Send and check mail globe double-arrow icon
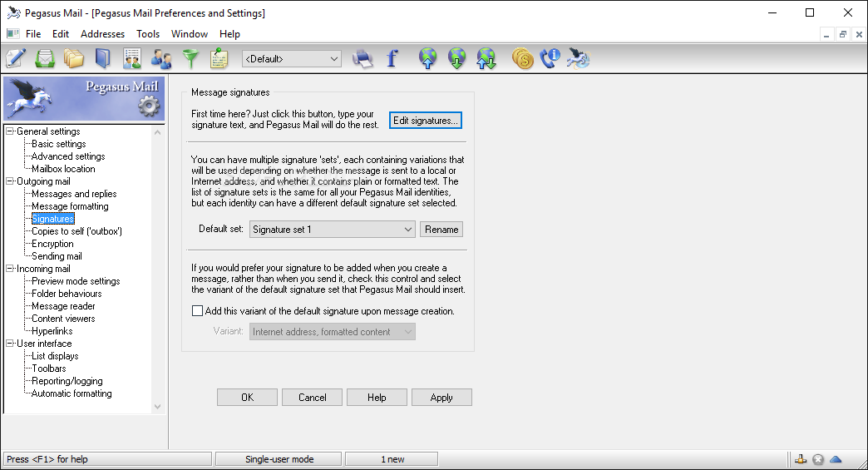This screenshot has height=470, width=868. pyautogui.click(x=486, y=58)
